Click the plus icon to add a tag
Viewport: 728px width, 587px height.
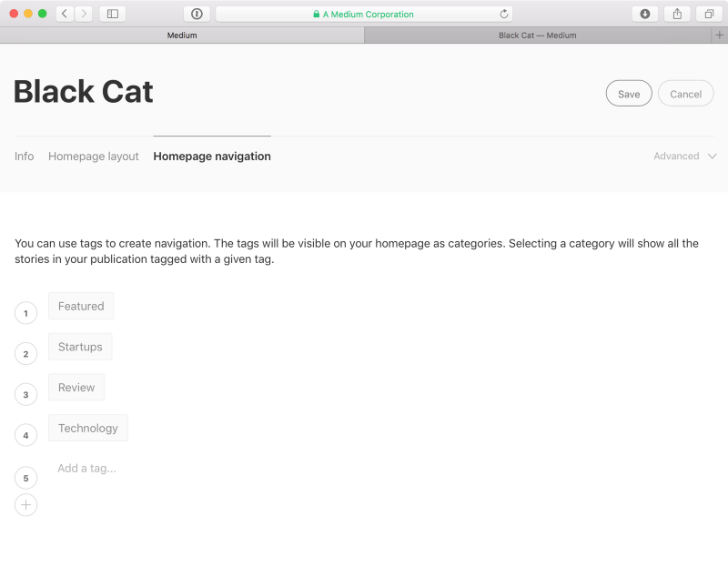pyautogui.click(x=25, y=505)
